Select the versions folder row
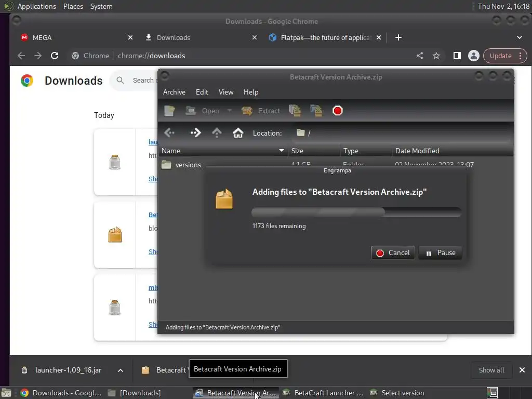Viewport: 532px width, 399px height. pos(336,165)
